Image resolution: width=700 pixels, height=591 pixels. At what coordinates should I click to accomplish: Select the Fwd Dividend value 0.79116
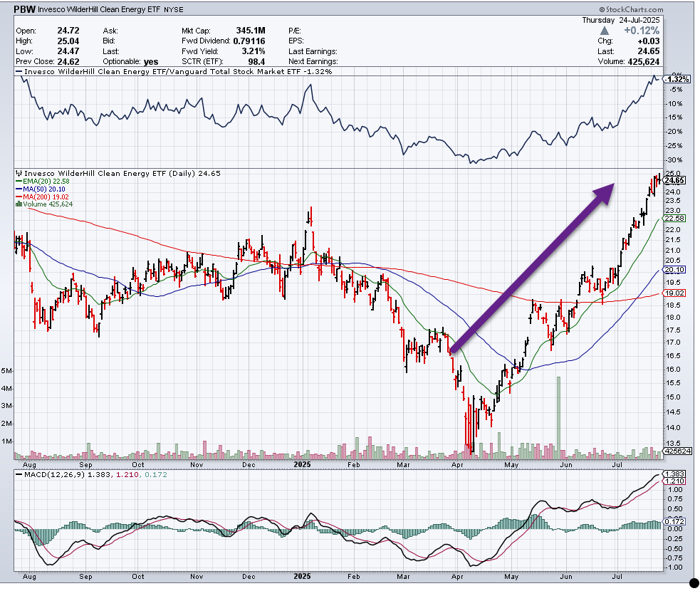[249, 41]
